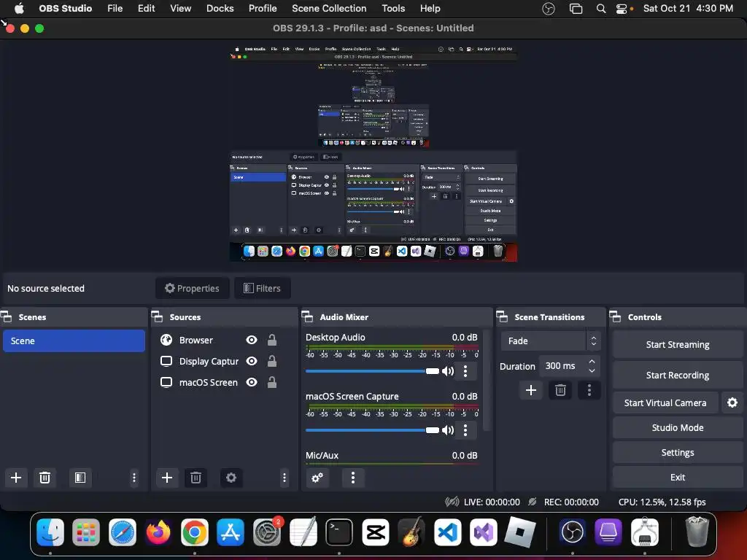
Task: Click the Exit button
Action: [x=678, y=477]
